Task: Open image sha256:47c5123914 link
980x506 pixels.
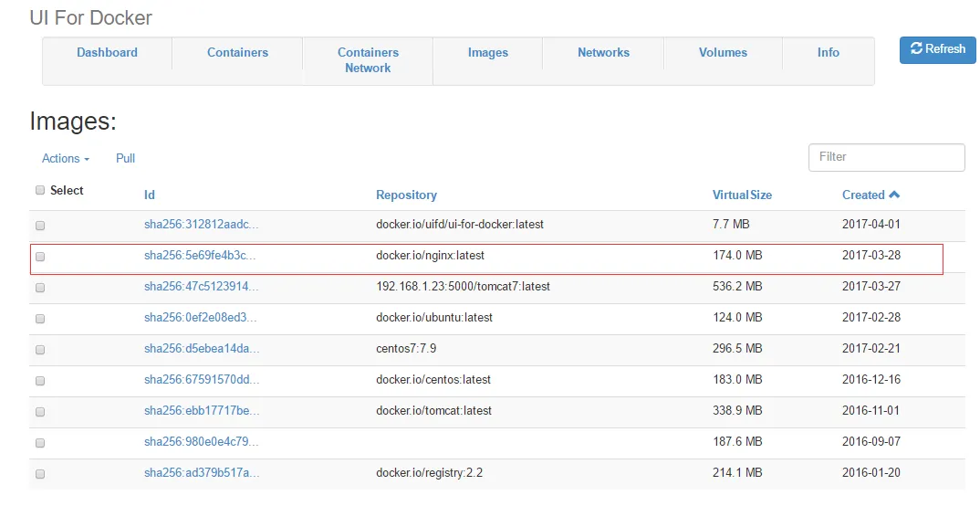Action: [201, 287]
